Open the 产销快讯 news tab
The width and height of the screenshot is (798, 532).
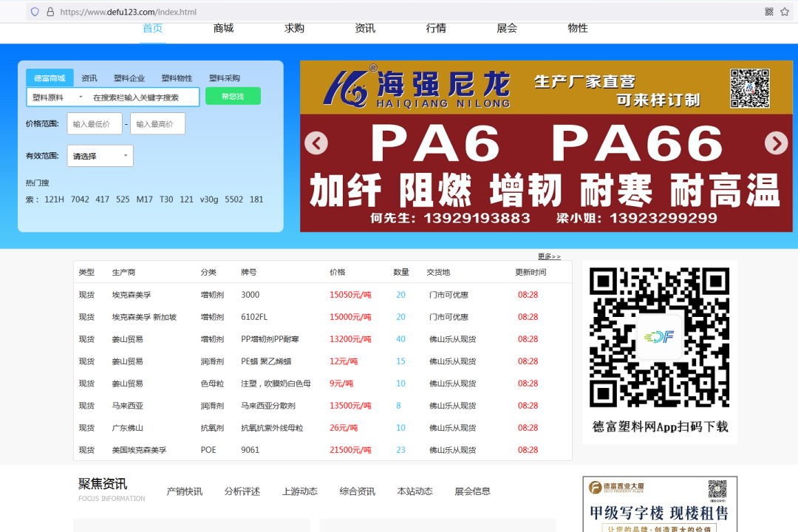click(185, 491)
